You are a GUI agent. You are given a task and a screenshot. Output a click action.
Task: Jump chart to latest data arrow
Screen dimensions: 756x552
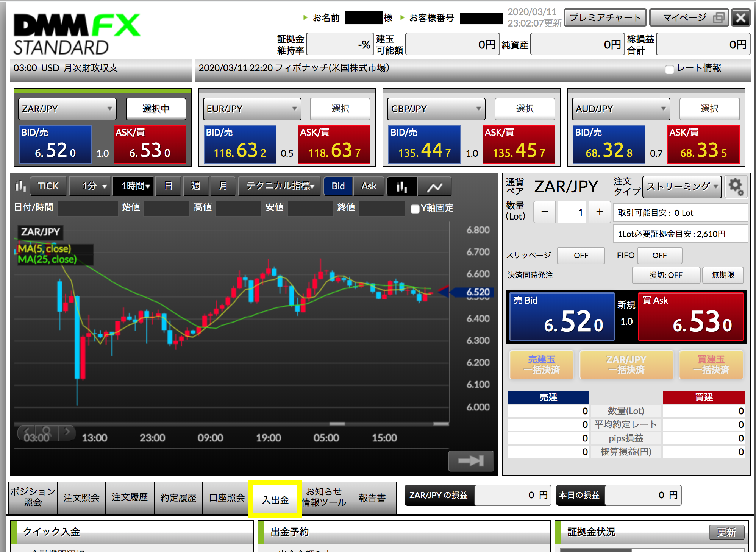point(471,461)
